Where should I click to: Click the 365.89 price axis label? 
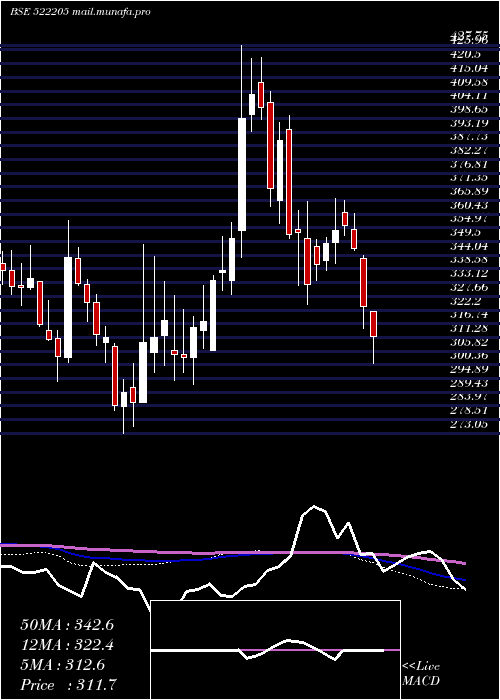[x=469, y=192]
